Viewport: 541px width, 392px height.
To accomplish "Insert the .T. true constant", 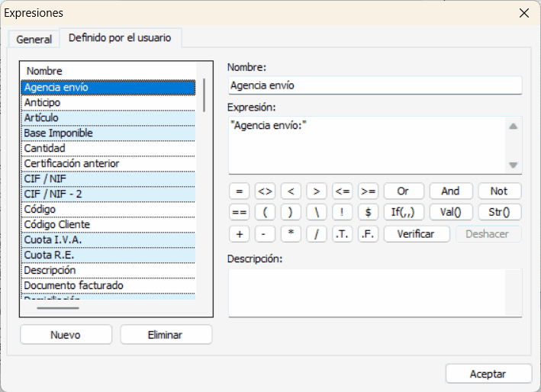I will click(343, 234).
